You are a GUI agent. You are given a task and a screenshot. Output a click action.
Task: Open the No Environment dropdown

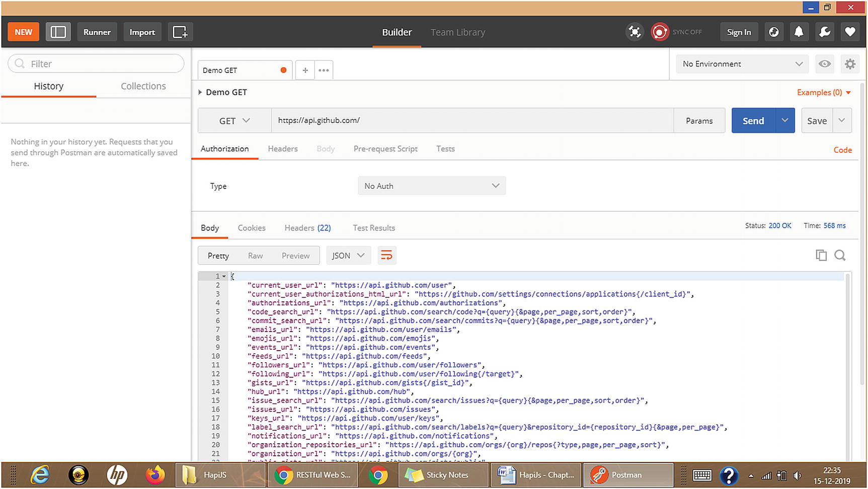[x=742, y=64]
